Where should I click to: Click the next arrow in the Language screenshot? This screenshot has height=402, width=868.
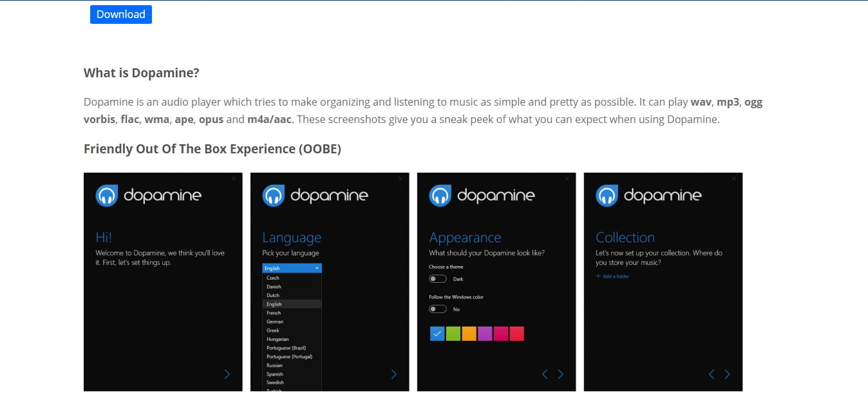[x=394, y=374]
